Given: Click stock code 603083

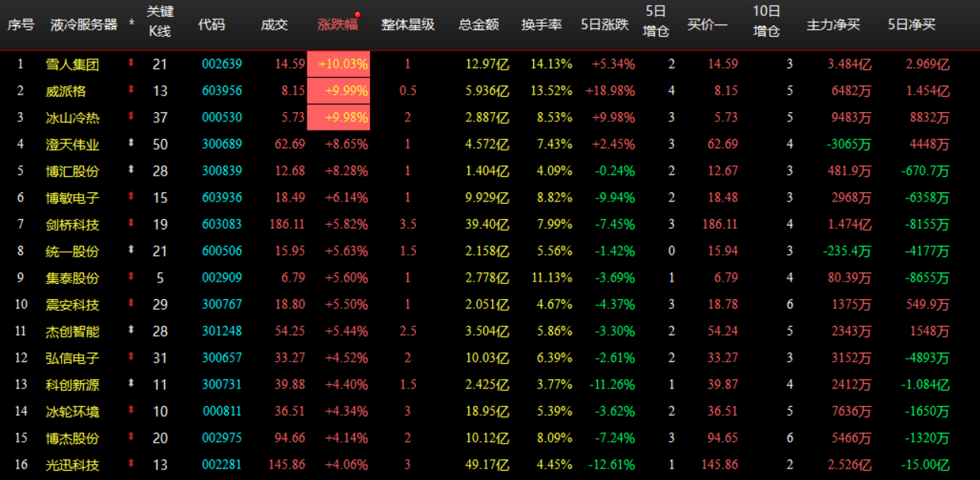Looking at the screenshot, I should [222, 224].
